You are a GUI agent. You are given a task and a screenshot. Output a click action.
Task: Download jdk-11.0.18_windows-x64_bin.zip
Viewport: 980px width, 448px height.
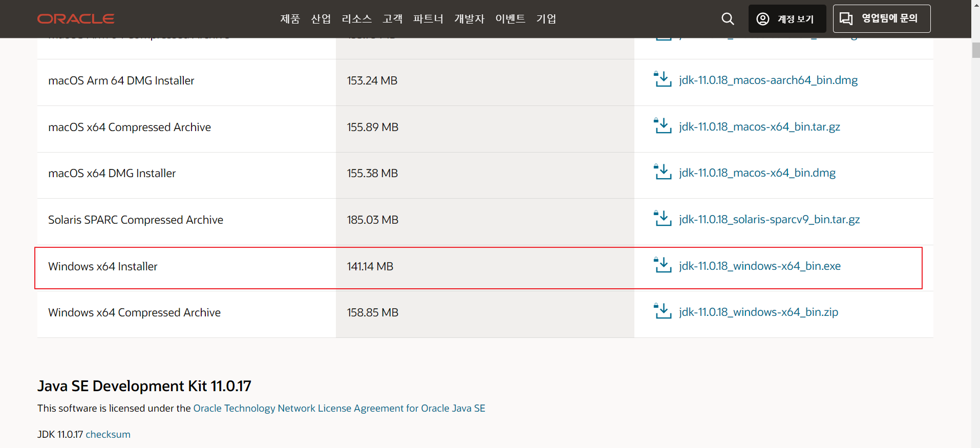pyautogui.click(x=758, y=312)
